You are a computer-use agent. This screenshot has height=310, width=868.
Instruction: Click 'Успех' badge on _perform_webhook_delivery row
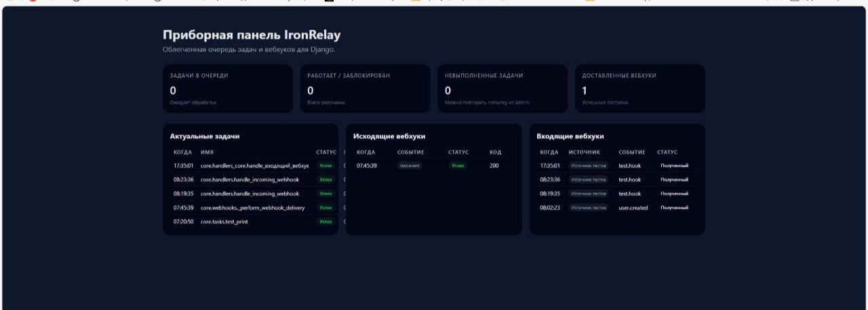tap(326, 208)
